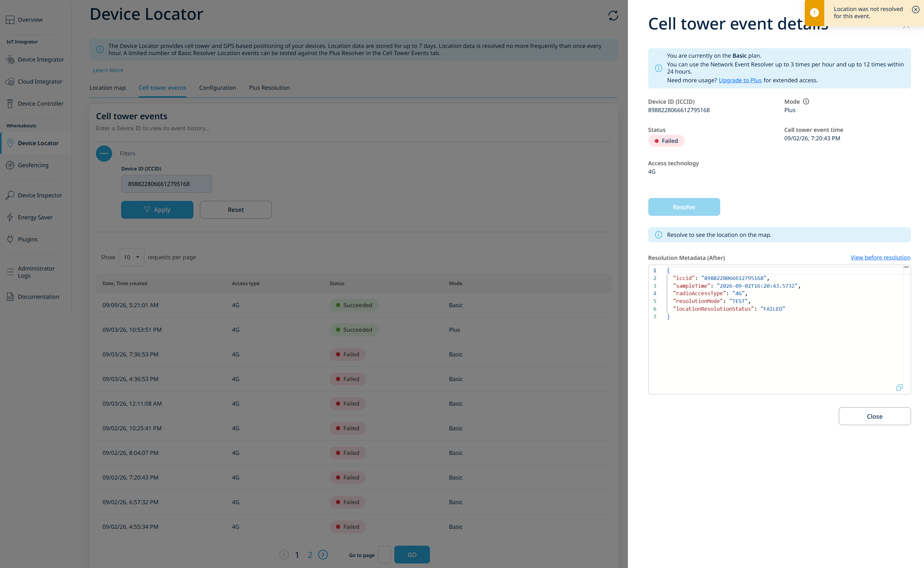
Task: Click the Failed status badge in details panel
Action: (x=666, y=141)
